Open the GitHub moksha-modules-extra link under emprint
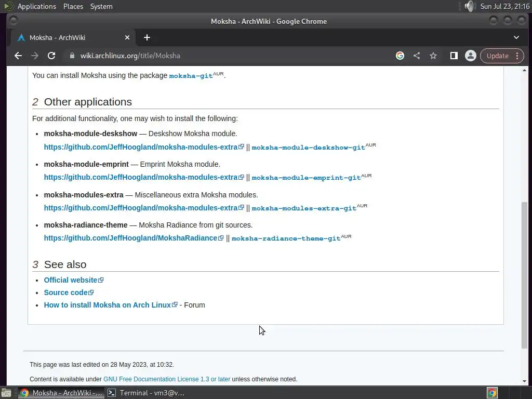This screenshot has height=399, width=532. click(144, 177)
